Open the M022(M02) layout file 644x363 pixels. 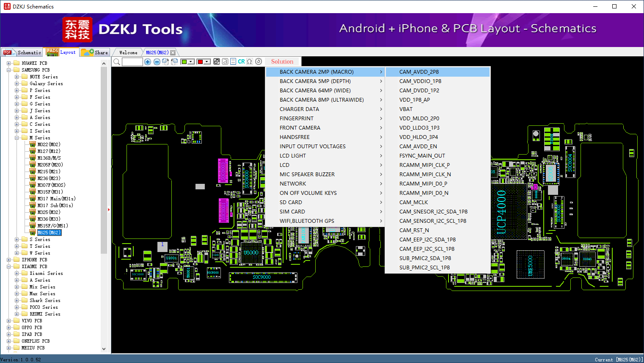(49, 144)
